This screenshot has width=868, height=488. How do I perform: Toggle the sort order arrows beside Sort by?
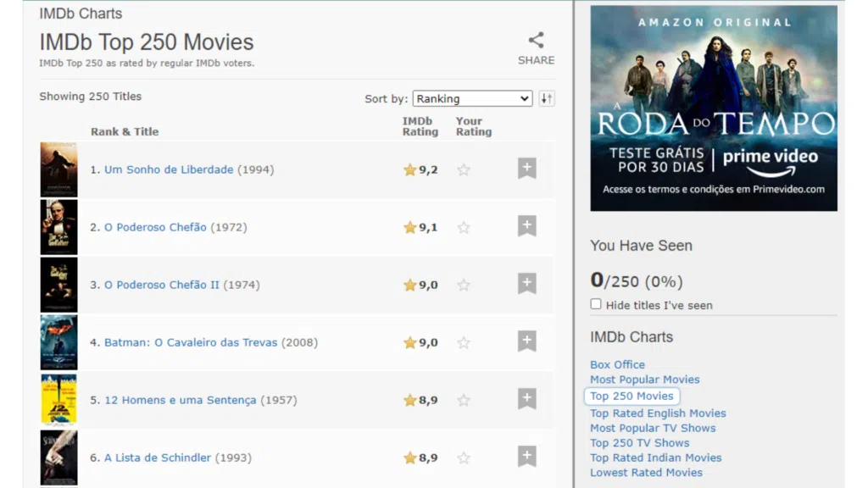point(547,98)
